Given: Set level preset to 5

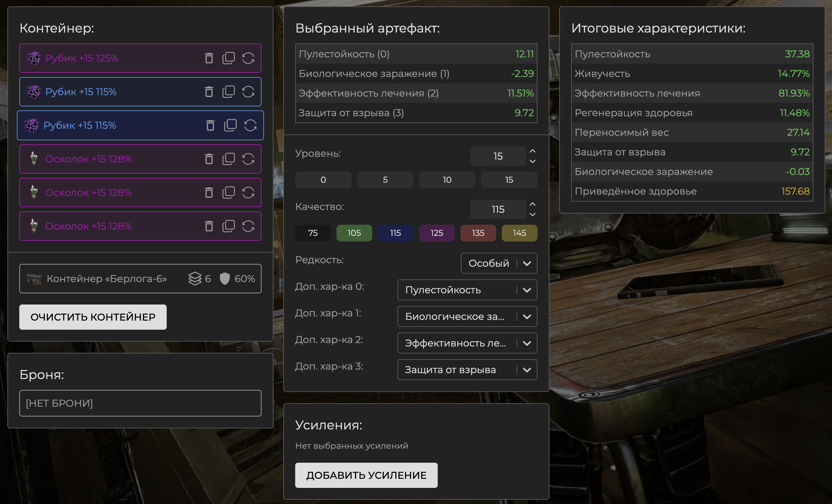Looking at the screenshot, I should click(385, 180).
